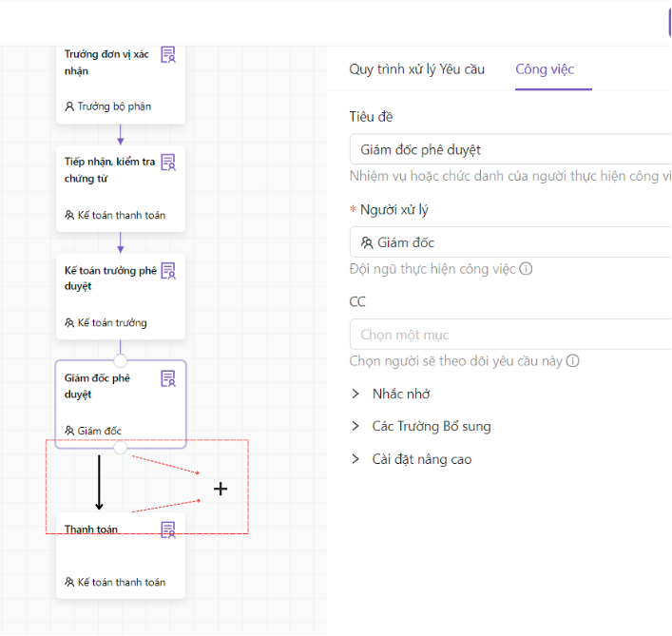This screenshot has height=636, width=672.
Task: Select the Công việc tab
Action: [545, 69]
